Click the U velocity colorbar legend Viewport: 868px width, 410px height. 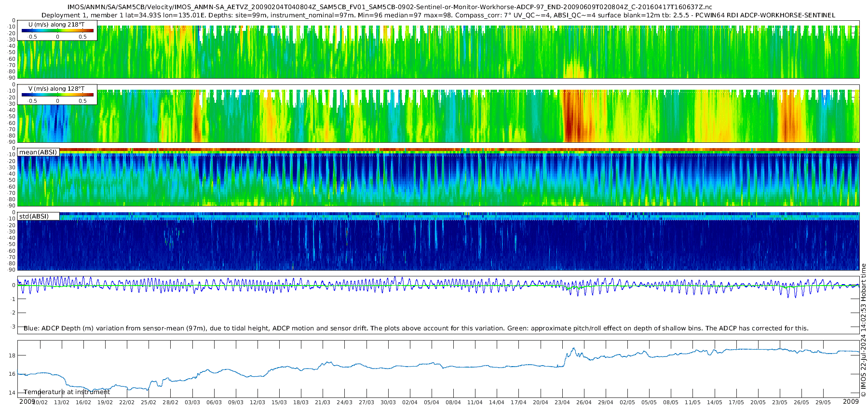[x=57, y=30]
